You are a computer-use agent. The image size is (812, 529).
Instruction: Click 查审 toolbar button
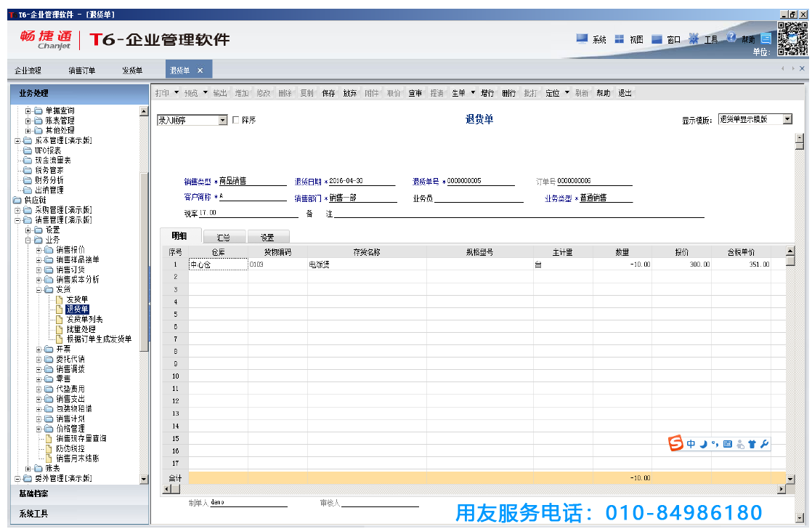[x=415, y=93]
